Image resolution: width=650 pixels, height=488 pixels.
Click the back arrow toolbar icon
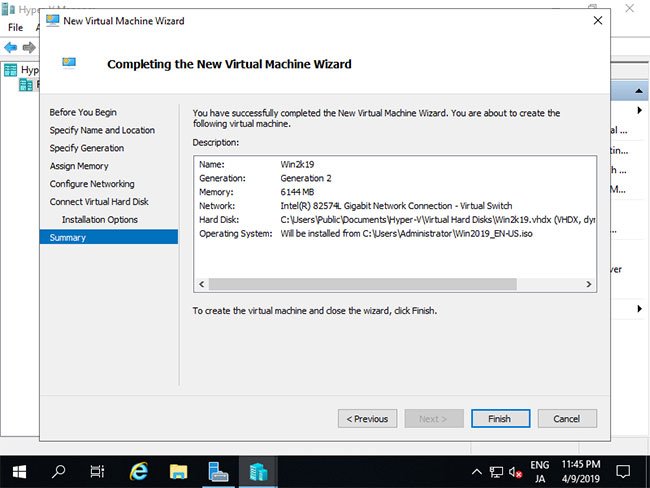click(x=10, y=48)
